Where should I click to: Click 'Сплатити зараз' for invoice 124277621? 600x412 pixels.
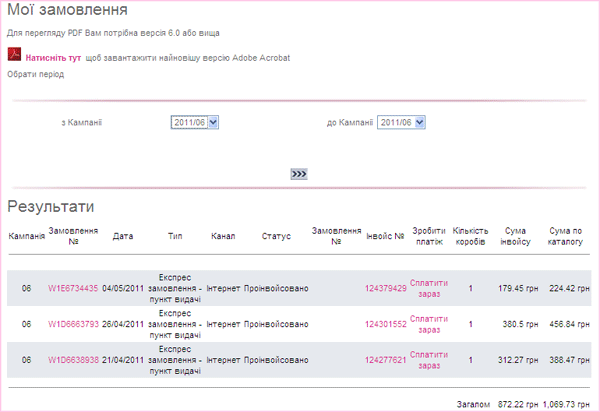[429, 360]
